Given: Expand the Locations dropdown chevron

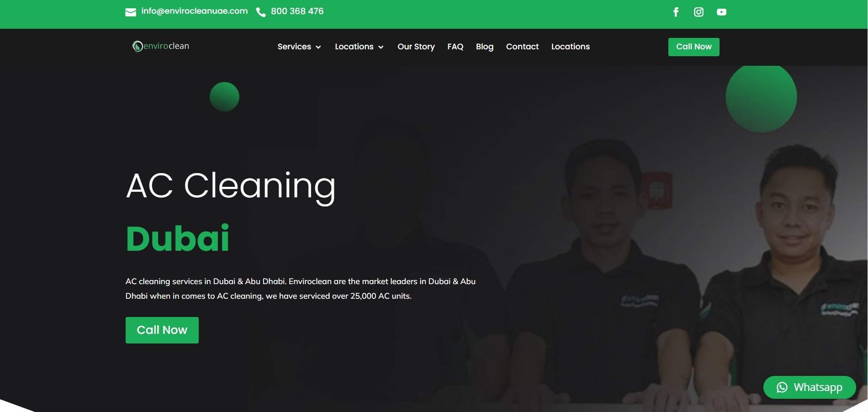Looking at the screenshot, I should [x=381, y=47].
